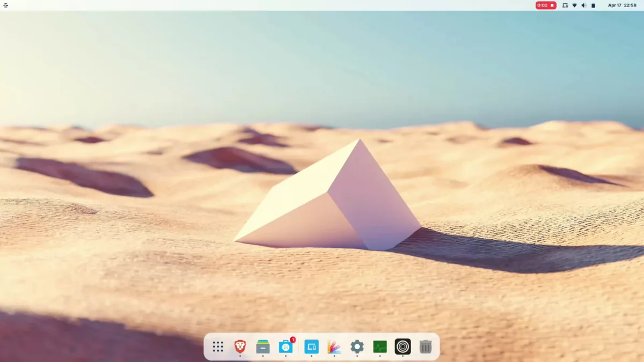The width and height of the screenshot is (644, 362).
Task: Open the System Monitor dock icon
Action: point(380,346)
